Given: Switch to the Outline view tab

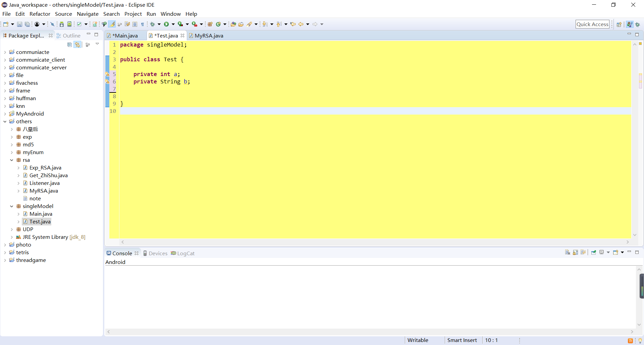Looking at the screenshot, I should click(x=69, y=36).
